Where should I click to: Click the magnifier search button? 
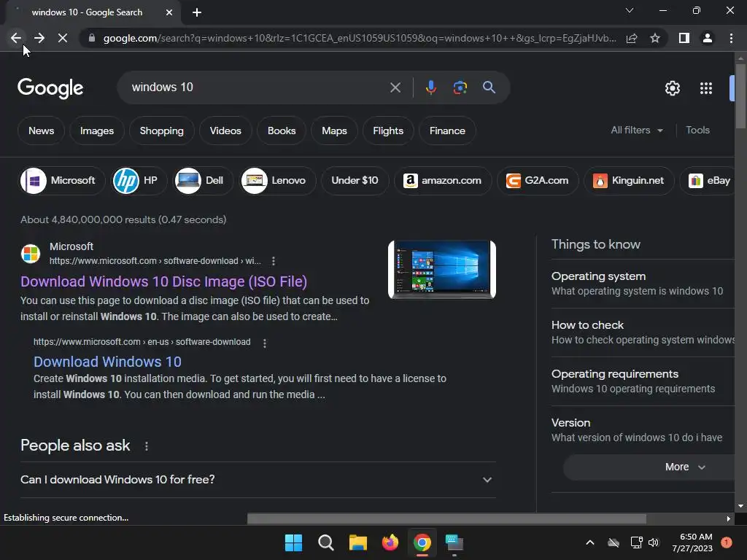coord(489,87)
